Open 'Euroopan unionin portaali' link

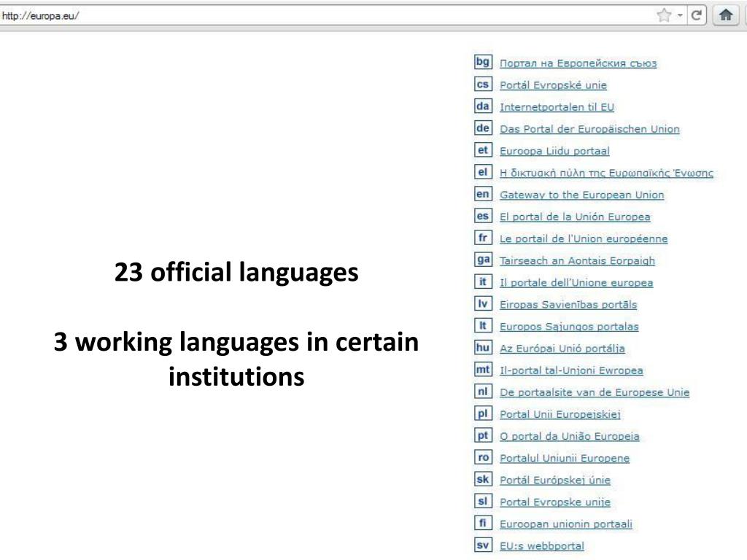coord(566,524)
